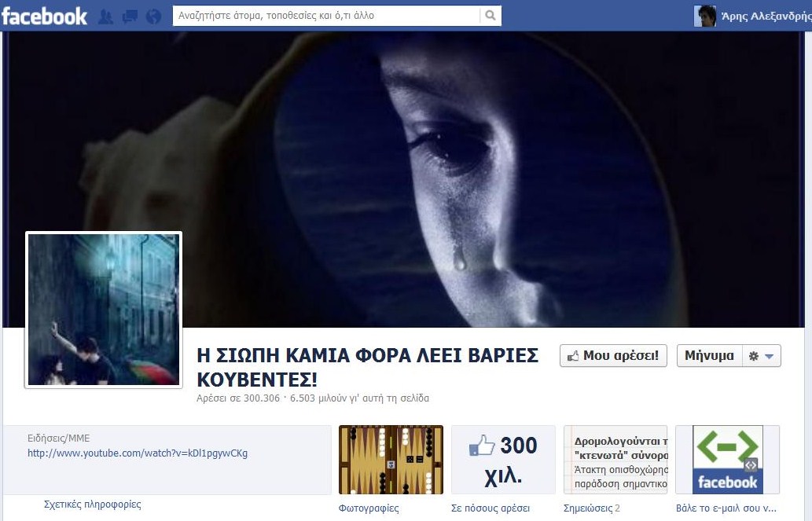812x521 pixels.
Task: Open the friend requests icon
Action: [105, 16]
